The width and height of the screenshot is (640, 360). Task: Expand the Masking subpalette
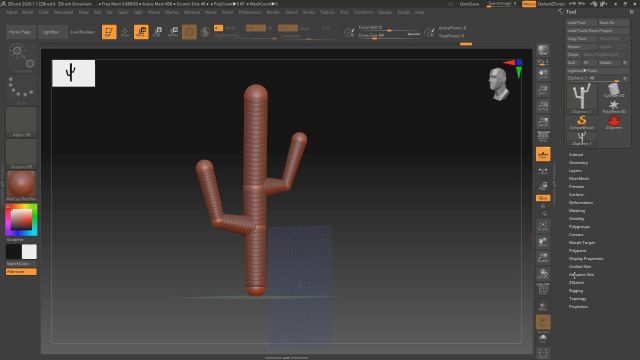577,211
